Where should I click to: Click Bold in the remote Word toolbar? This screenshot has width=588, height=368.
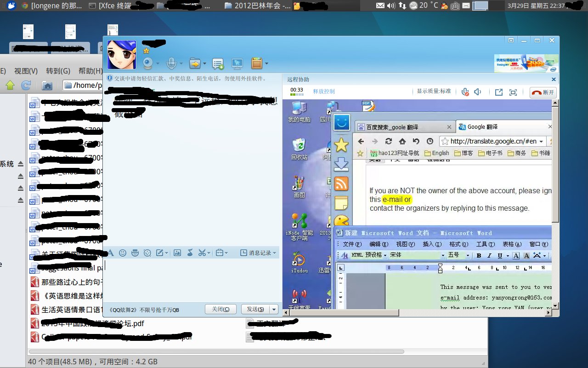pos(479,255)
